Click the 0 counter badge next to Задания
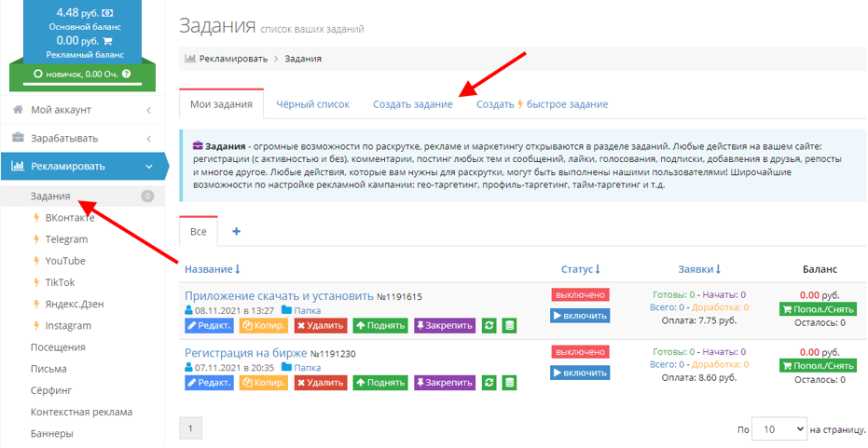This screenshot has height=448, width=868. click(147, 197)
